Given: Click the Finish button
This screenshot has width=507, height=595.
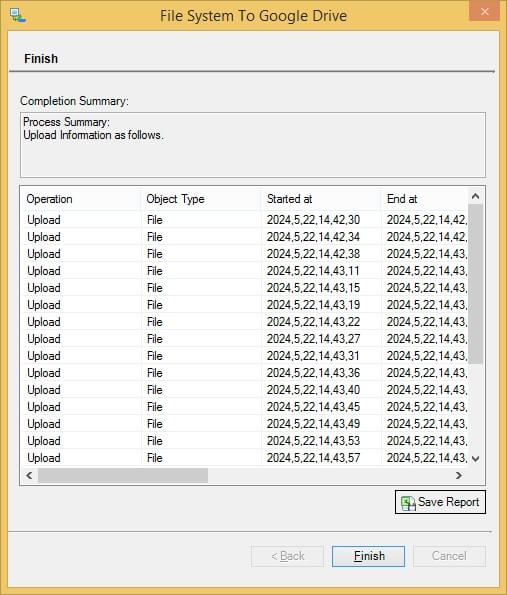Looking at the screenshot, I should tap(368, 556).
